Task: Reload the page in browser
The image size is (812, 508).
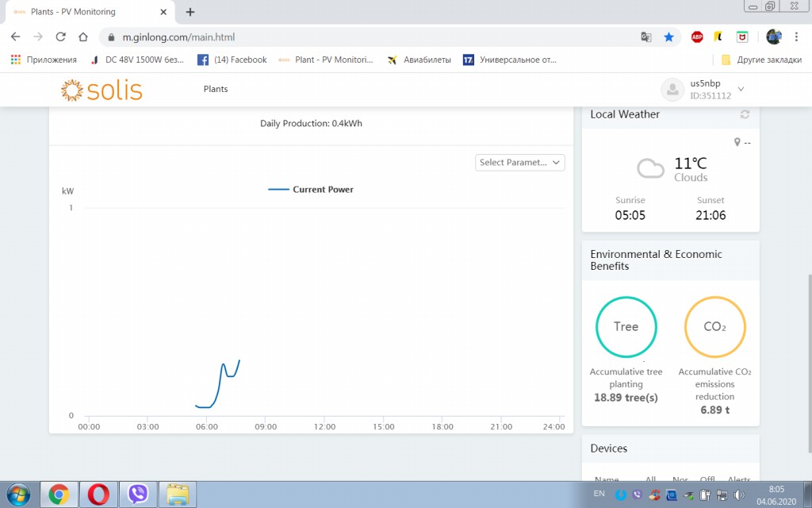Action: (60, 37)
